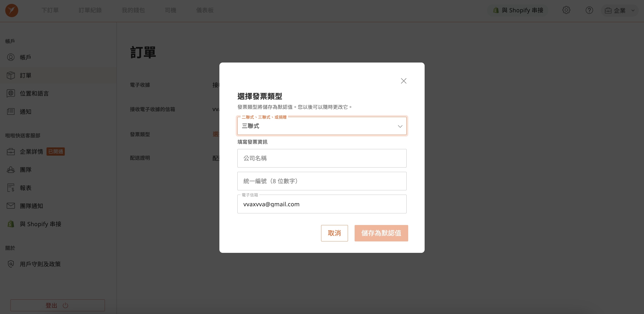Click the Shopify bag icon in header
644x314 pixels.
click(496, 10)
